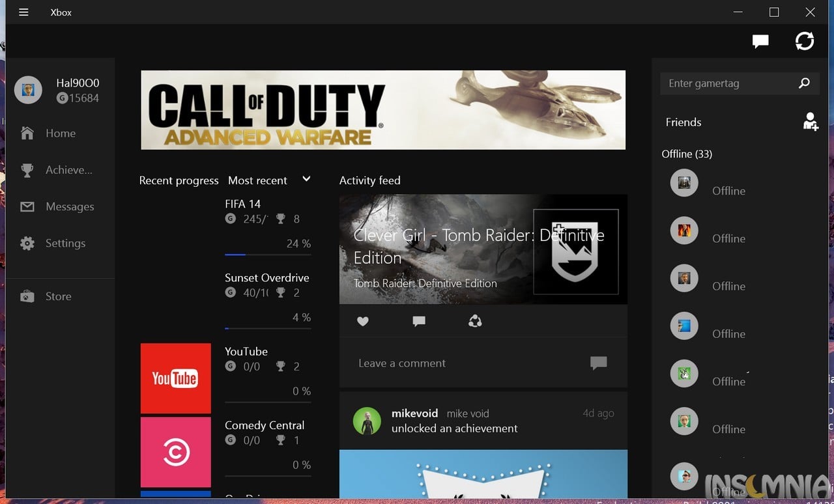Share the Tomb Raider post with share icon
The height and width of the screenshot is (504, 834).
point(475,320)
